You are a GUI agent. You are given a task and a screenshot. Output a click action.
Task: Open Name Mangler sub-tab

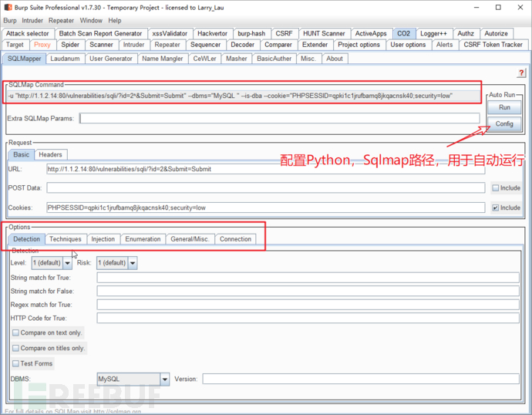pos(162,59)
